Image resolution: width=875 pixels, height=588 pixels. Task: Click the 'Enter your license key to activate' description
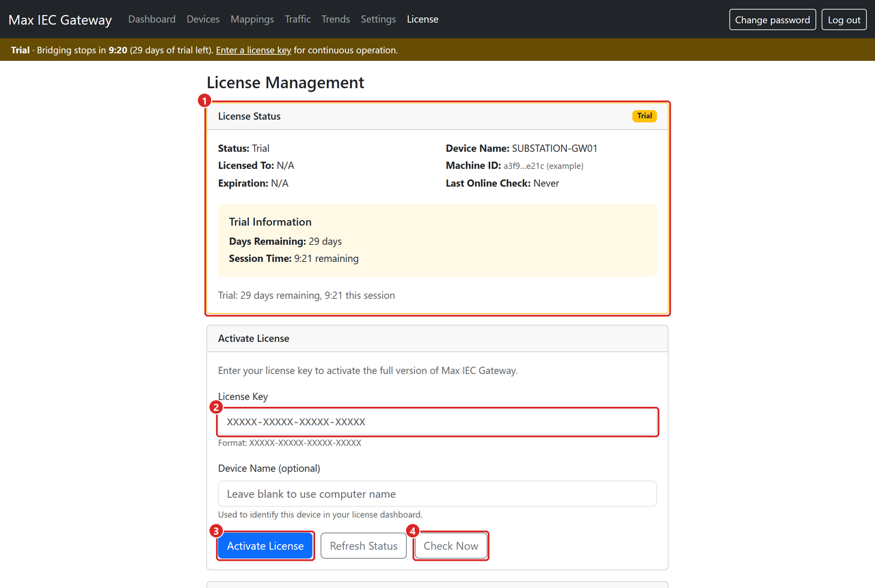[x=368, y=371]
